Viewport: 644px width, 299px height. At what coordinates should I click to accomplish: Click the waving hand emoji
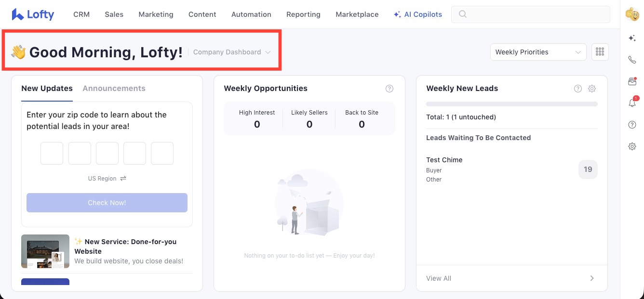click(x=18, y=52)
